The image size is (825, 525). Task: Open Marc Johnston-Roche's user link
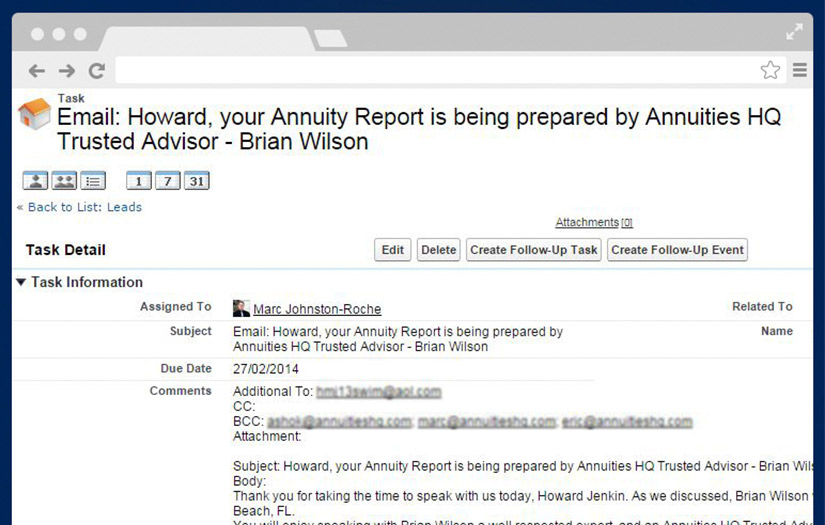click(x=317, y=309)
